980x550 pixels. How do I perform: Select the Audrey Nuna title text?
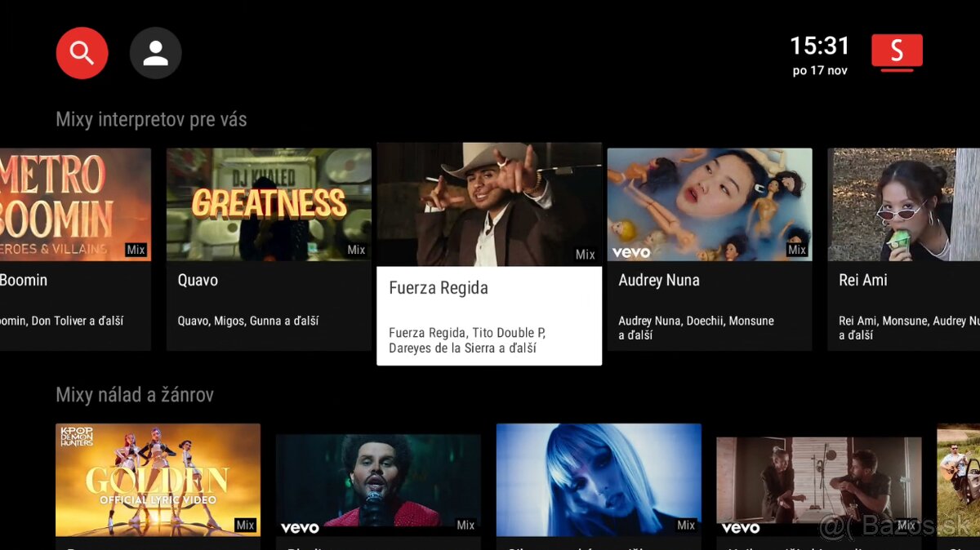659,280
